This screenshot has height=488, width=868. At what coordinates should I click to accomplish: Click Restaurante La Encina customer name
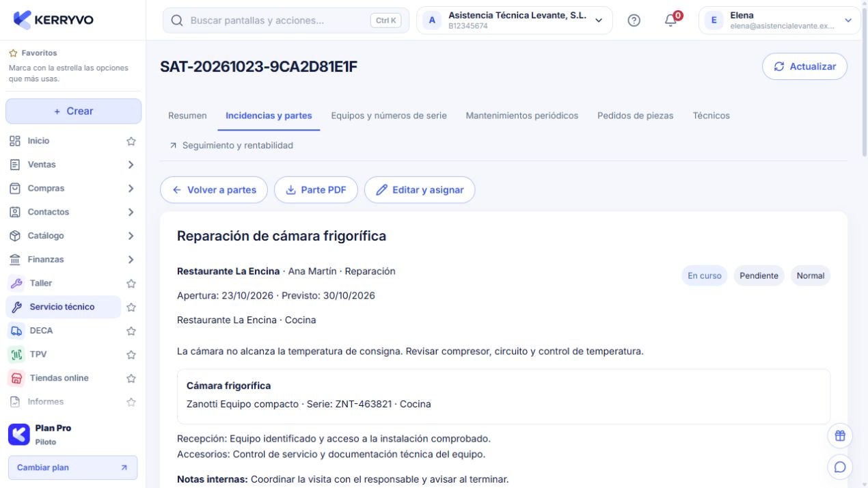tap(228, 271)
